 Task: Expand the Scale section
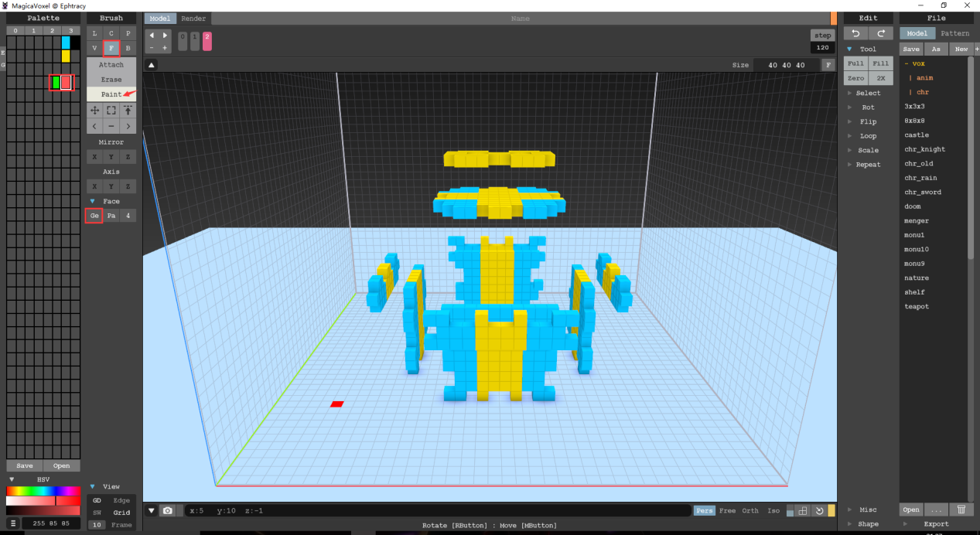868,150
